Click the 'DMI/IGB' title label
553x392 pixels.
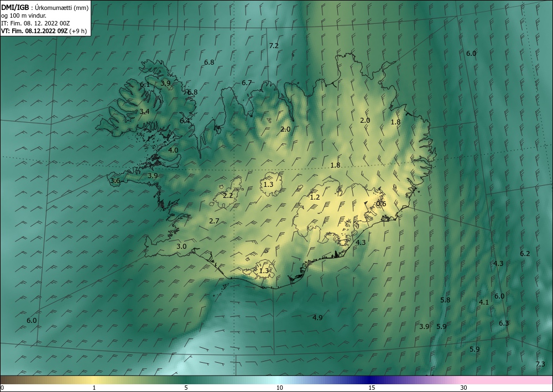pos(15,7)
